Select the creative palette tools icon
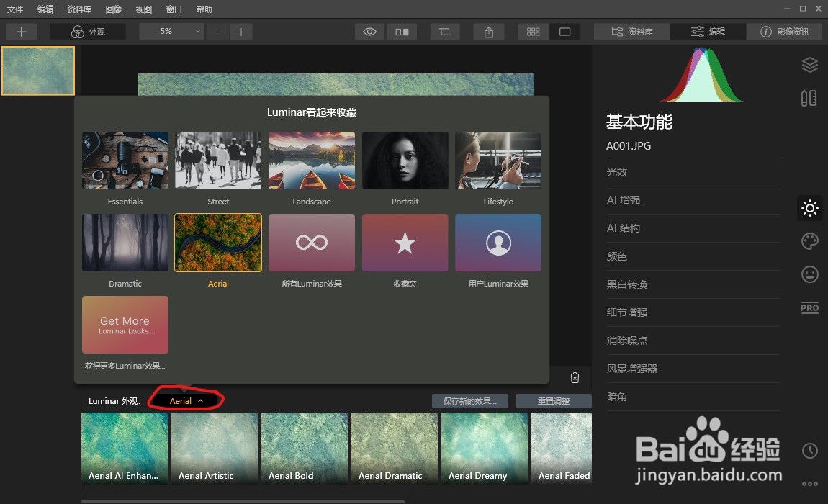828x504 pixels. 809,241
